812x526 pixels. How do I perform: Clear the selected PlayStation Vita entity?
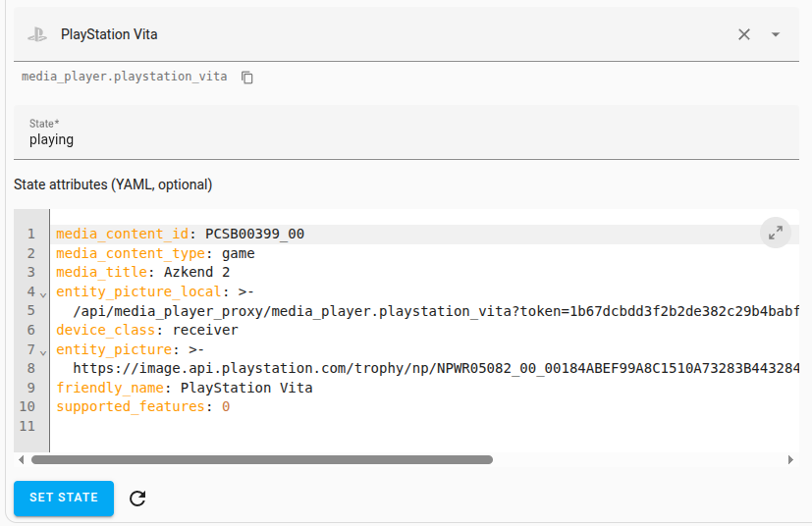click(744, 34)
